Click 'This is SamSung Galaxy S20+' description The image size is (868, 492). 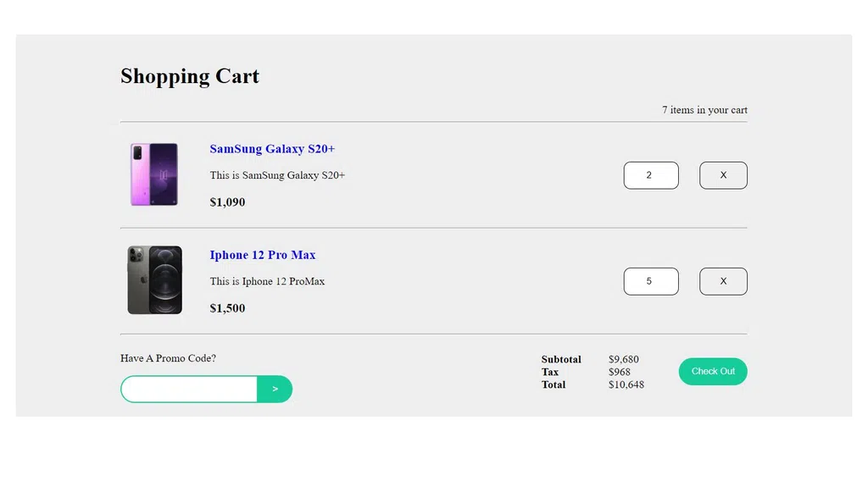[x=277, y=175]
